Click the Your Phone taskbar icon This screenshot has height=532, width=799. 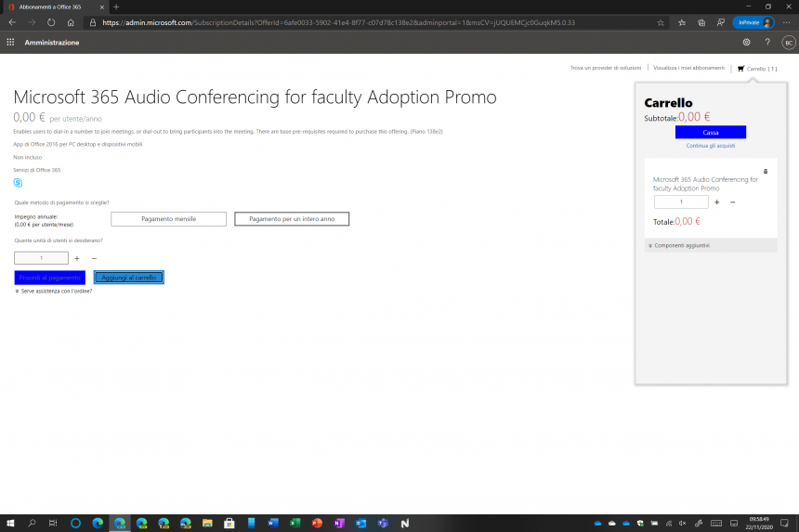click(251, 523)
